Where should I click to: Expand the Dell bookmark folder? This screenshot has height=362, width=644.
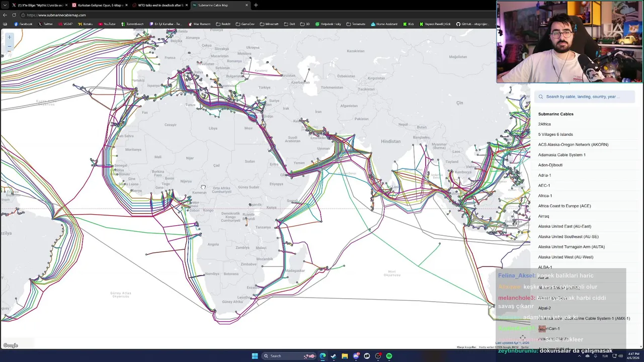[290, 24]
